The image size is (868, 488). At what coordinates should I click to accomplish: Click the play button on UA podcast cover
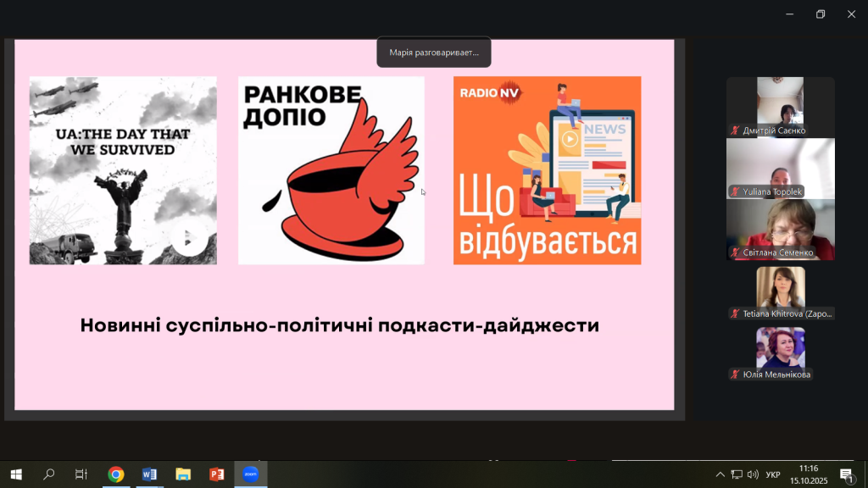coord(187,241)
